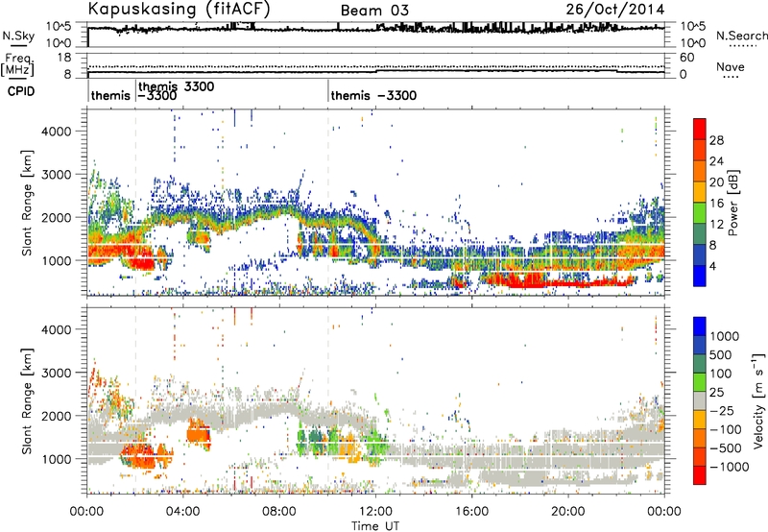
Task: Click 'Slant Range [km]' label of Velocity panel
Action: pos(28,401)
